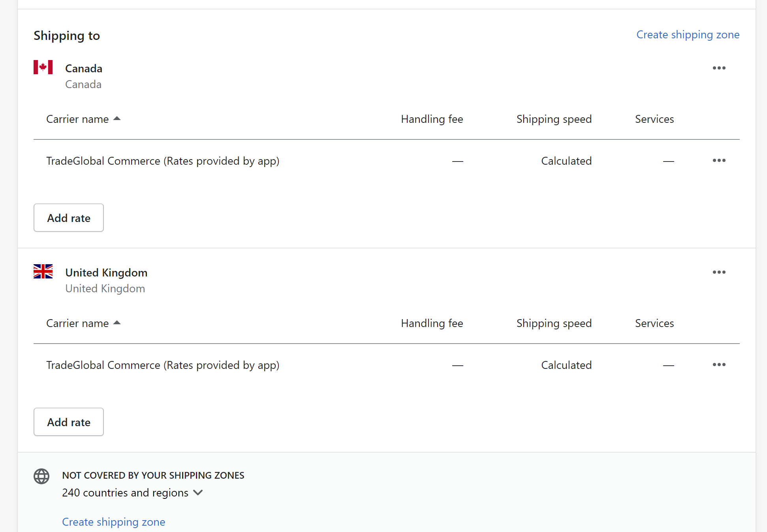The width and height of the screenshot is (767, 532).
Task: Click the bold United Kingdom zone title
Action: click(x=106, y=273)
